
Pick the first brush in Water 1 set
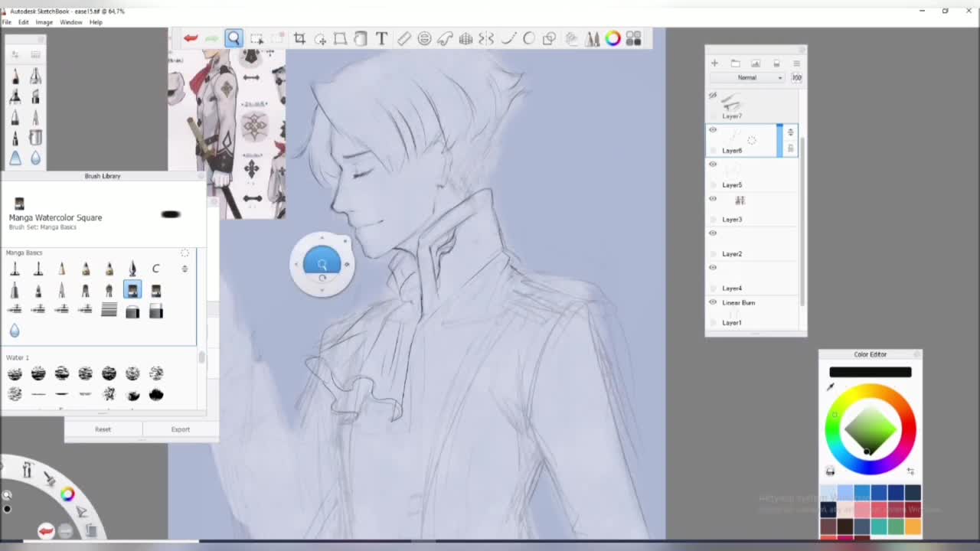[15, 373]
